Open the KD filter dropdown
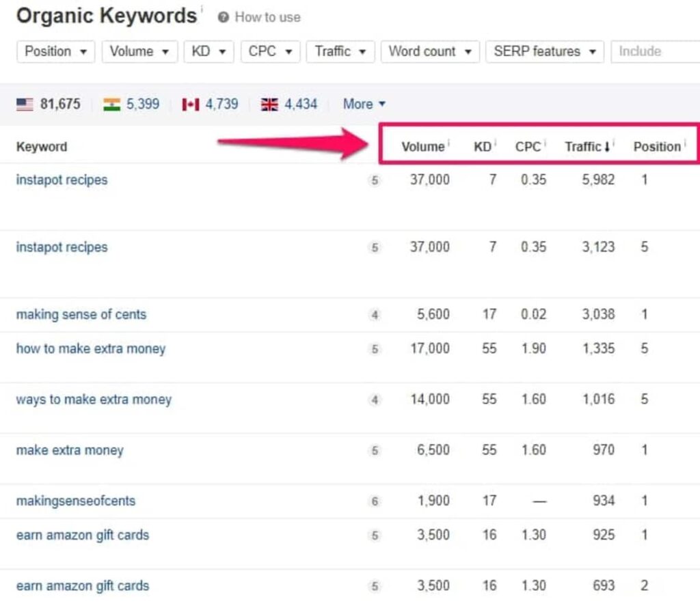Image resolution: width=700 pixels, height=610 pixels. [209, 52]
